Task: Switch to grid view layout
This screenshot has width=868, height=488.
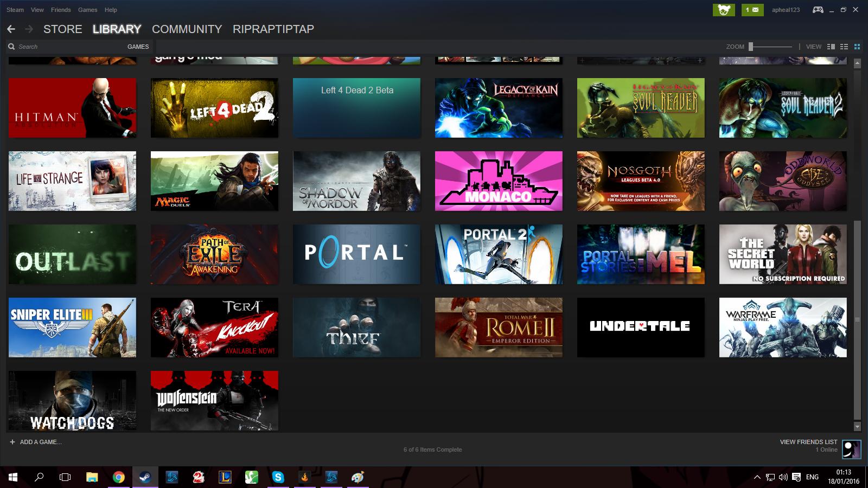Action: [x=858, y=47]
